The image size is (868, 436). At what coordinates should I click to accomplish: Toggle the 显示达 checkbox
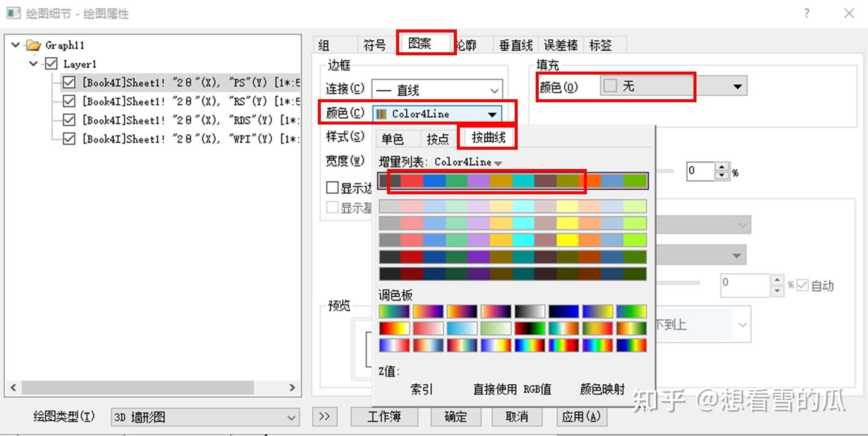(332, 187)
